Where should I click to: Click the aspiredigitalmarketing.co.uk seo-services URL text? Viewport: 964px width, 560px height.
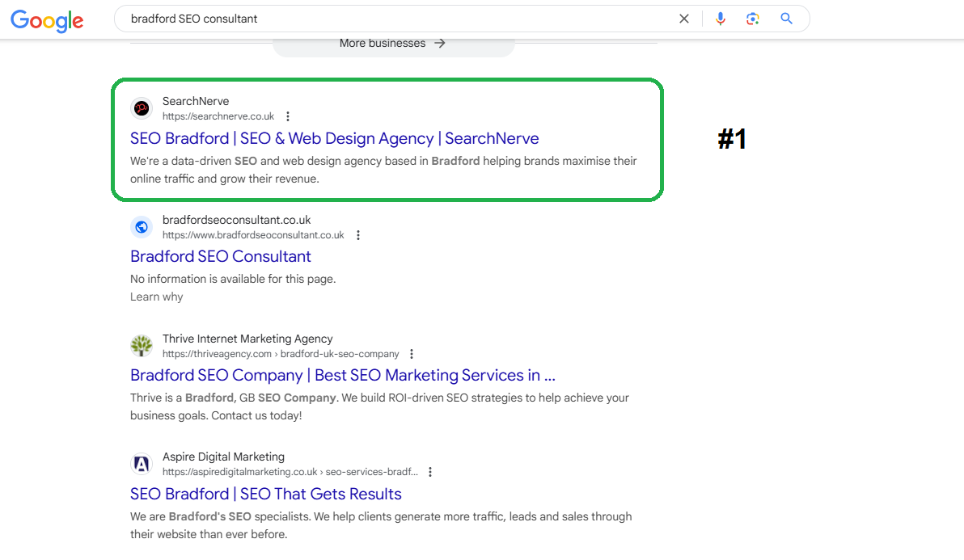(x=290, y=472)
